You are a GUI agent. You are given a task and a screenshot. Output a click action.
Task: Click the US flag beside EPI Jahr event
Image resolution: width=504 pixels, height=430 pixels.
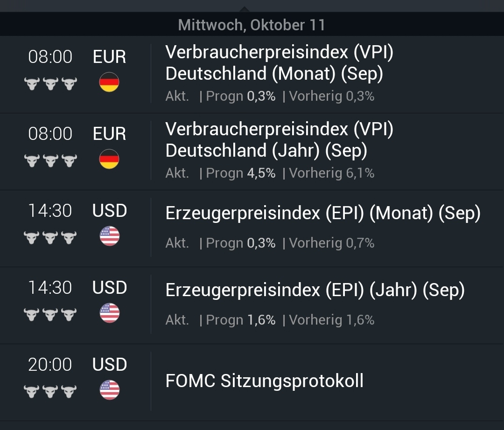click(109, 313)
